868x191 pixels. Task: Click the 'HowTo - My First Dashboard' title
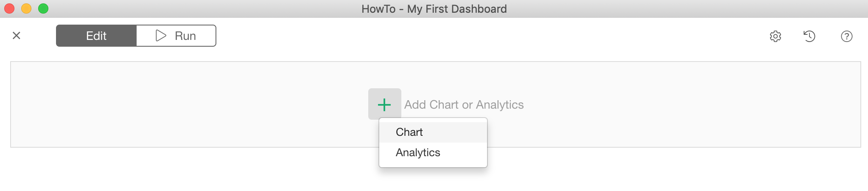click(434, 9)
